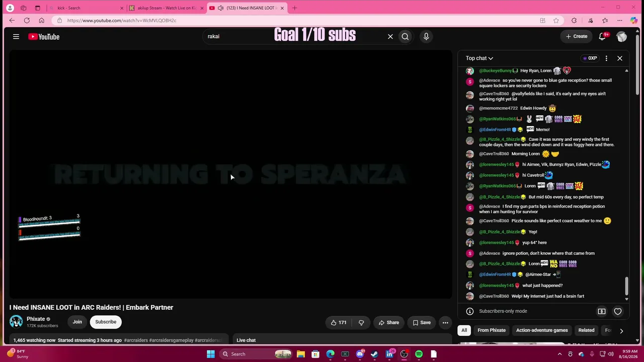This screenshot has width=644, height=362.
Task: Open more actions menu below the video
Action: pyautogui.click(x=445, y=323)
